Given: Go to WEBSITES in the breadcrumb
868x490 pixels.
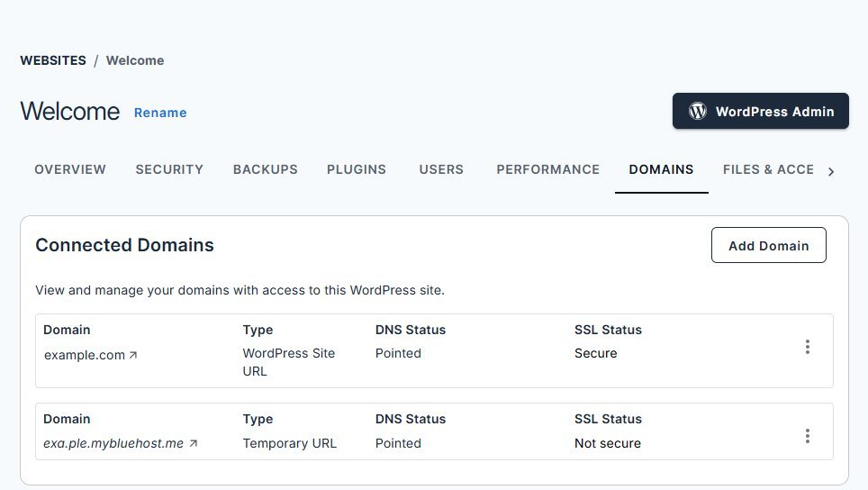Looking at the screenshot, I should pyautogui.click(x=53, y=60).
